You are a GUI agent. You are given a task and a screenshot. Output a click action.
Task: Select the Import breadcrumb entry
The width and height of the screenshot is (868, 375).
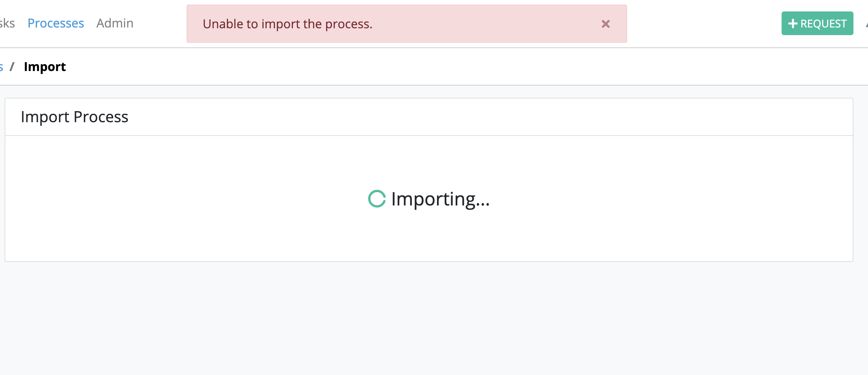[45, 66]
